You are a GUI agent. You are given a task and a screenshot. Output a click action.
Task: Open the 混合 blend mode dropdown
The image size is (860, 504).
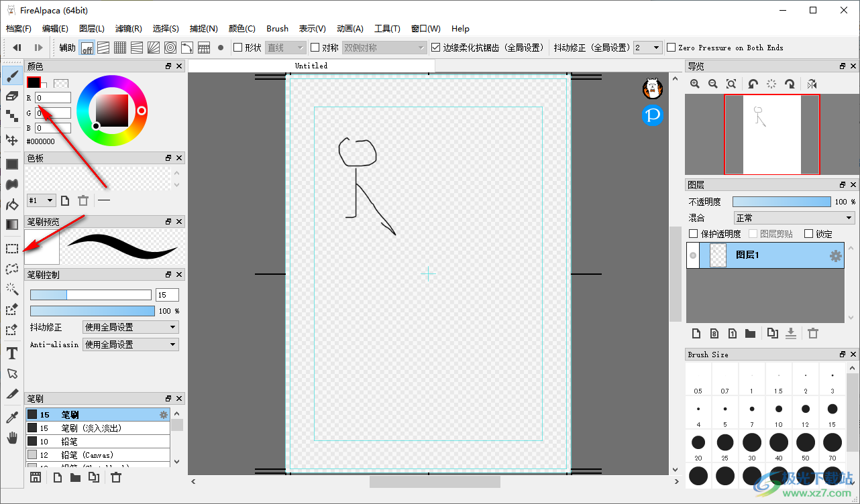794,218
